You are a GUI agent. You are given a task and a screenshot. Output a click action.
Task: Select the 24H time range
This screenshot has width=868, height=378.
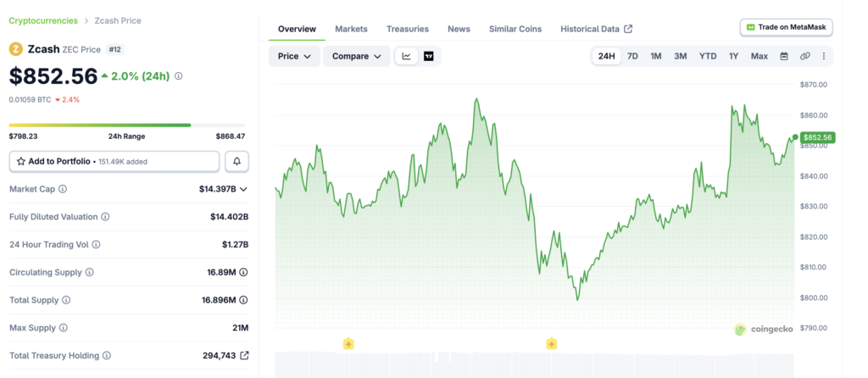point(607,57)
